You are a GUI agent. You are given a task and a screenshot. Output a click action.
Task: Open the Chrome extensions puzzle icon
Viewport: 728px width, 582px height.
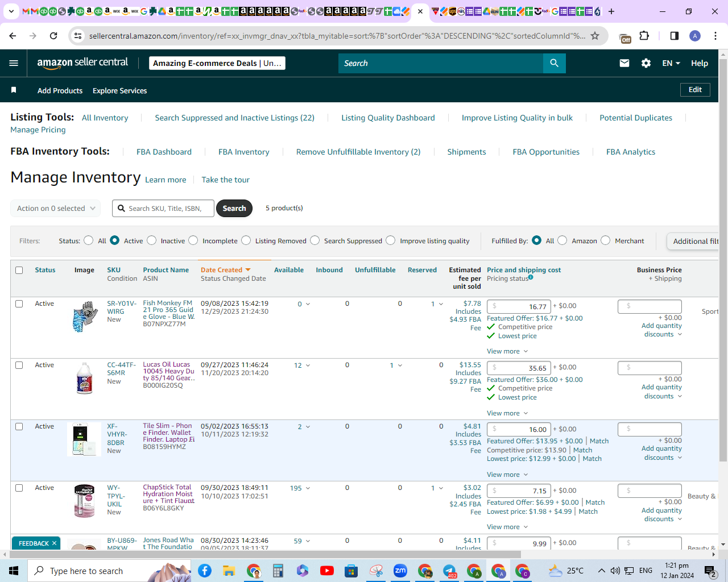(644, 36)
